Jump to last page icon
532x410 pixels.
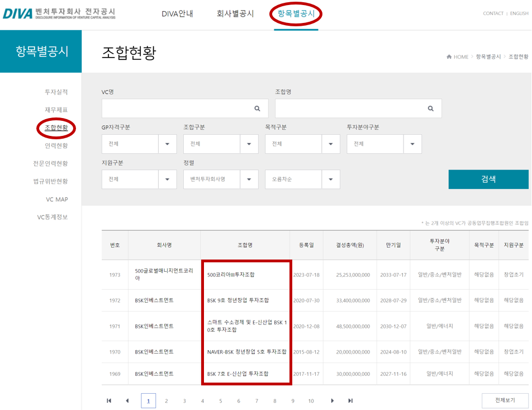[x=350, y=400]
